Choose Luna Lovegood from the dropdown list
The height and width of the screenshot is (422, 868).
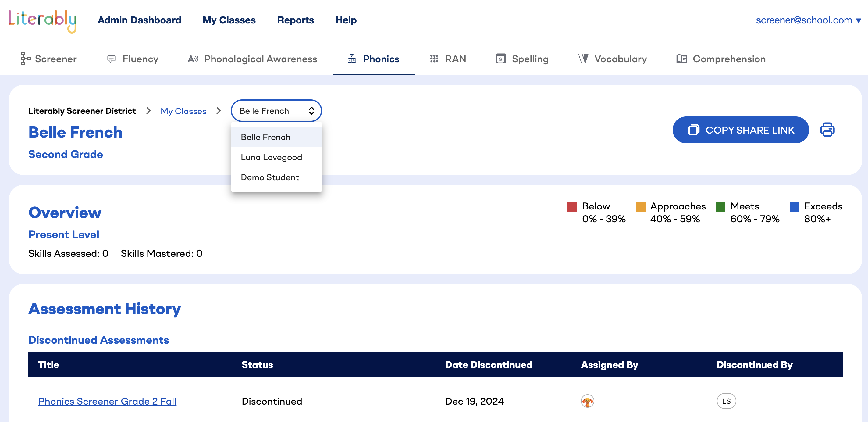coord(276,157)
